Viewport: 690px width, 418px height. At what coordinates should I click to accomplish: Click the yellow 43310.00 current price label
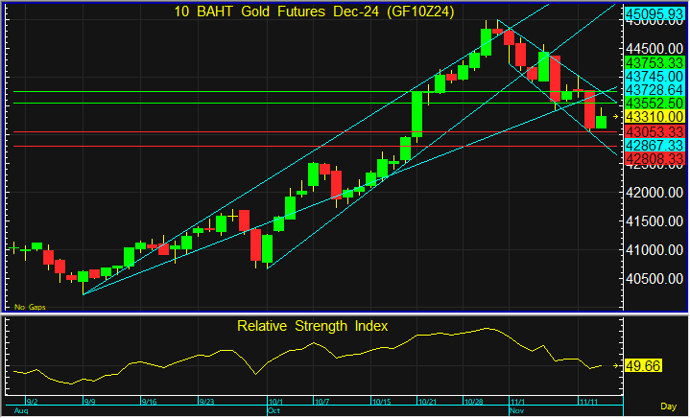(x=654, y=117)
